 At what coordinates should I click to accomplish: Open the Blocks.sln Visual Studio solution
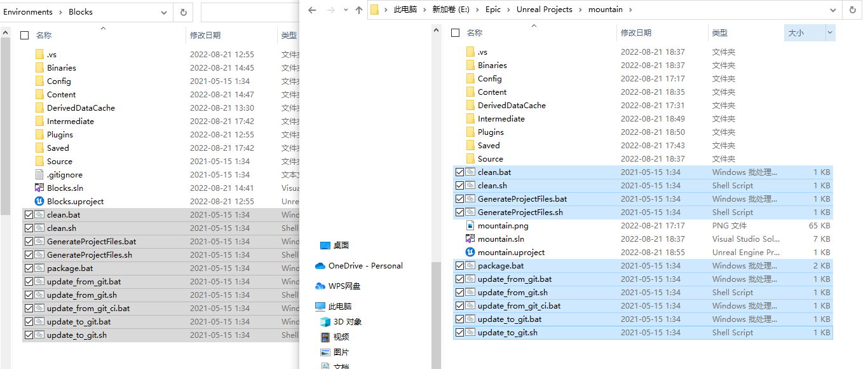click(x=65, y=188)
